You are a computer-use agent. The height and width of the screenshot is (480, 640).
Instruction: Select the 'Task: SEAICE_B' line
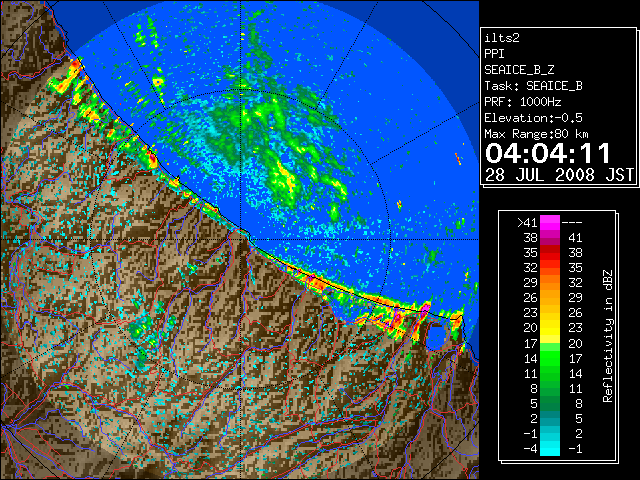tap(533, 86)
